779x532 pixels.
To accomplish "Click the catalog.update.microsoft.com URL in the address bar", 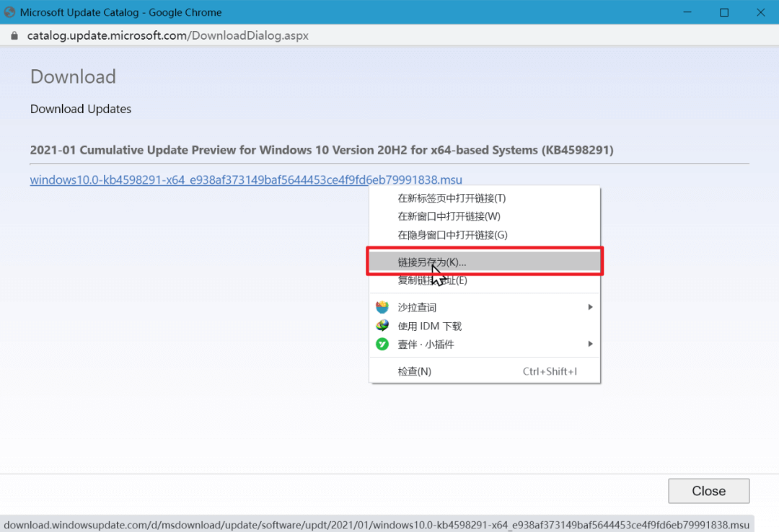I will pos(167,35).
